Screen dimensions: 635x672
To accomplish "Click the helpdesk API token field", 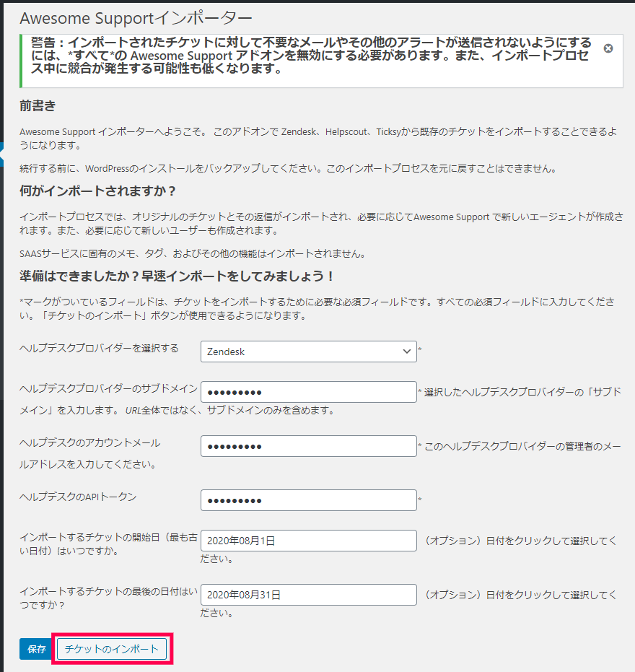I will (309, 500).
